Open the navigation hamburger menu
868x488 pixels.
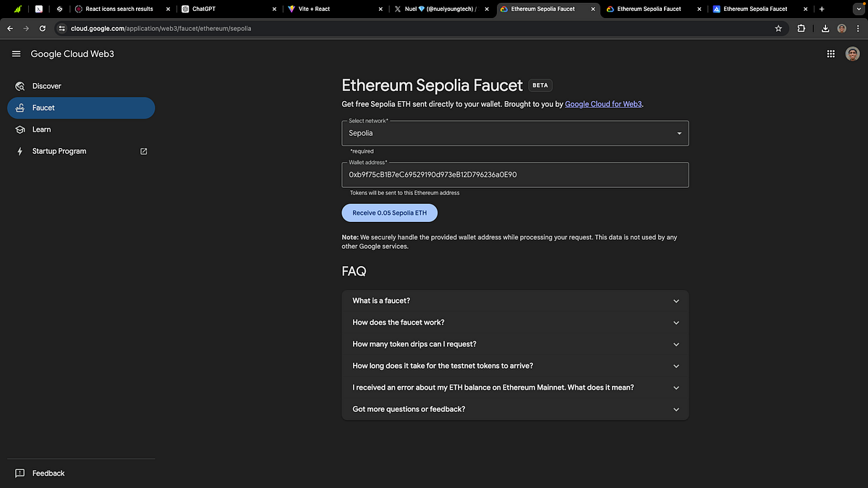pyautogui.click(x=16, y=53)
